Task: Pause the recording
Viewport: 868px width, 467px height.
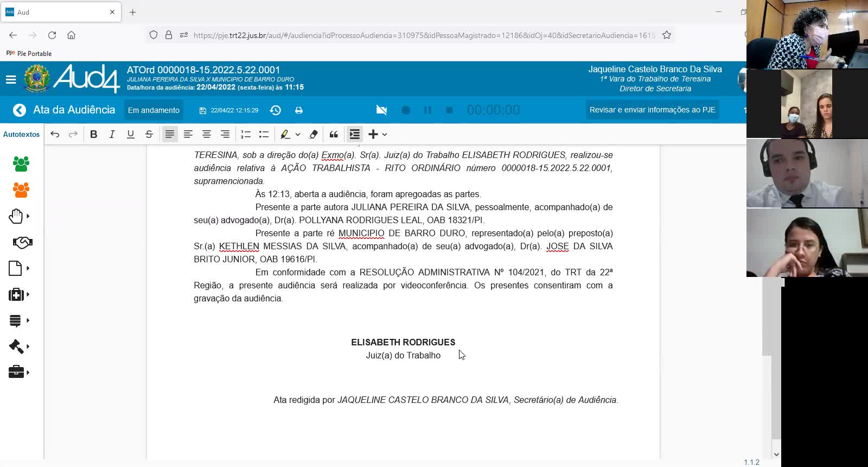Action: 427,110
